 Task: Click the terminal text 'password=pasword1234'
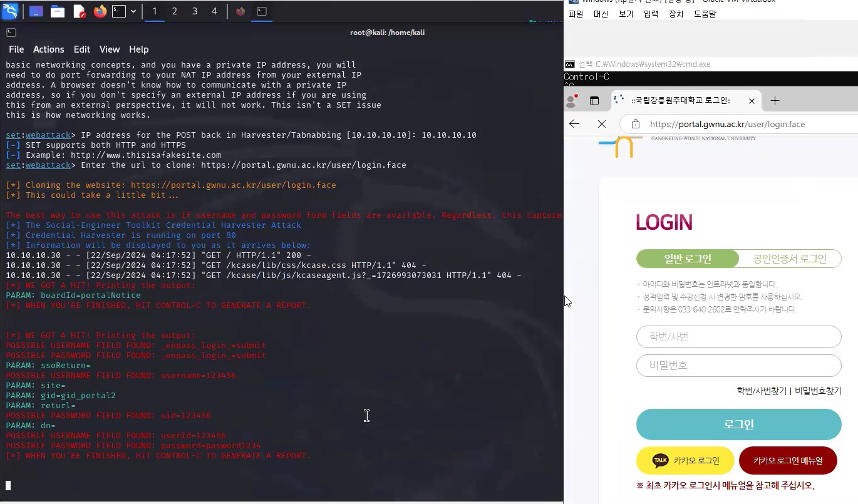pyautogui.click(x=211, y=446)
